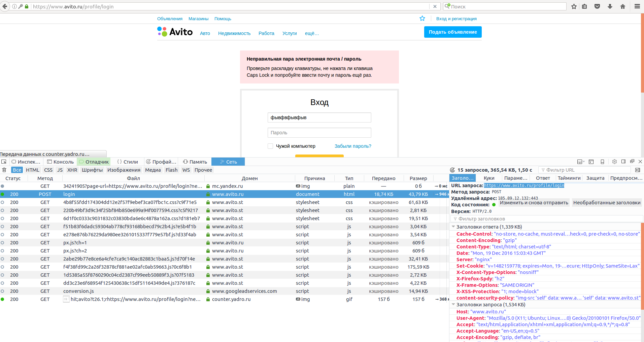Toggle the 'Все' request filter
The image size is (644, 342).
pos(17,170)
